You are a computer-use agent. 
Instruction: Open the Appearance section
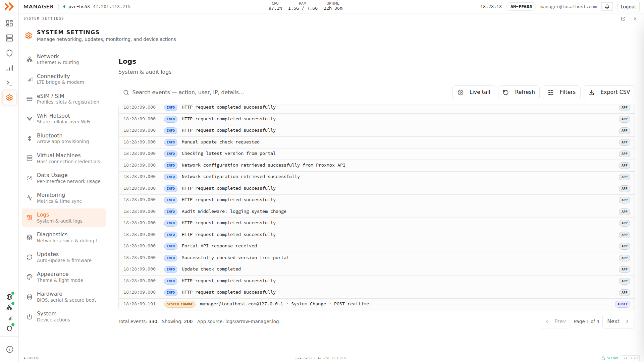(64, 277)
